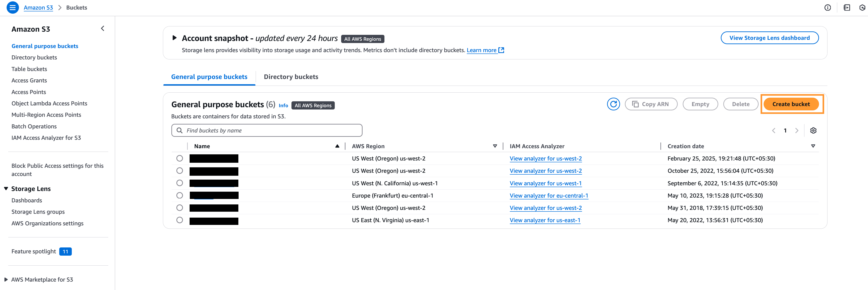Open Access Points in the sidebar
Screen dimensions: 868x290
click(29, 92)
